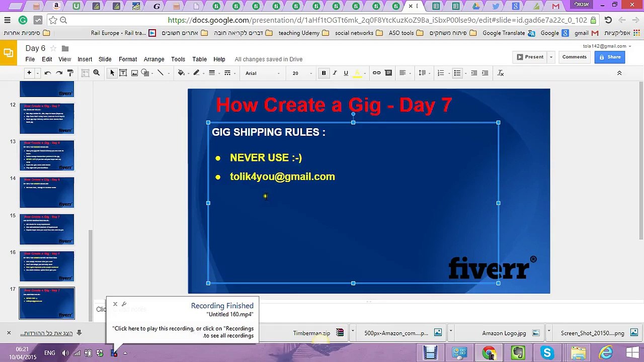Clear formatting with the Tx icon
The width and height of the screenshot is (644, 362).
coord(501,73)
